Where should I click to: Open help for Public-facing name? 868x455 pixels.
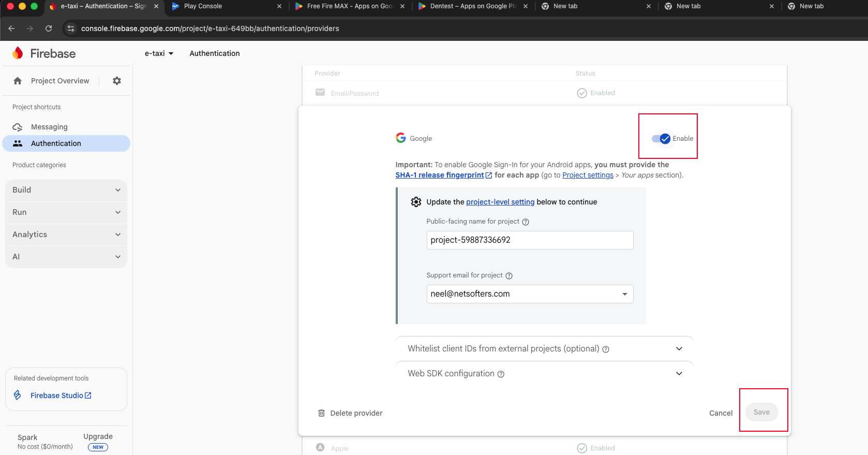(x=526, y=222)
